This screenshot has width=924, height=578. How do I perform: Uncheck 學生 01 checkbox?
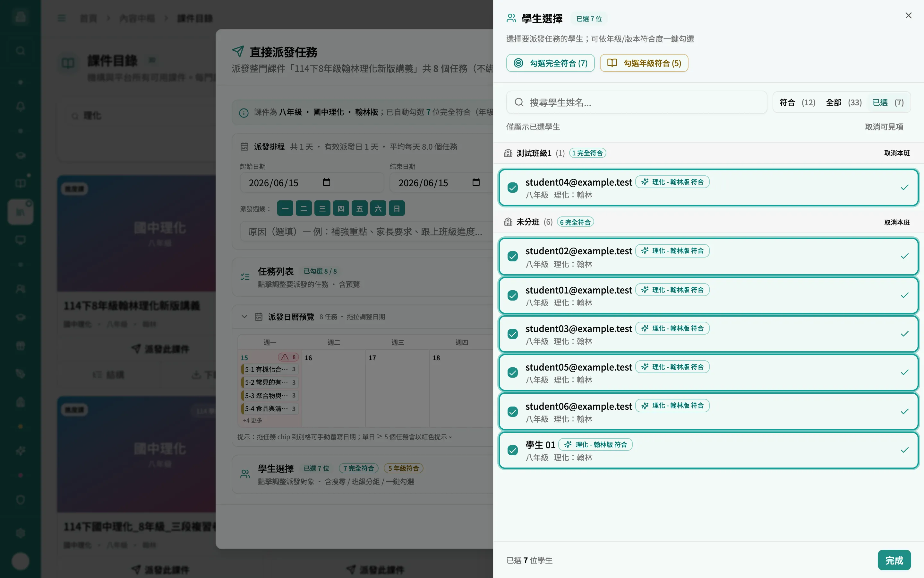pyautogui.click(x=512, y=450)
